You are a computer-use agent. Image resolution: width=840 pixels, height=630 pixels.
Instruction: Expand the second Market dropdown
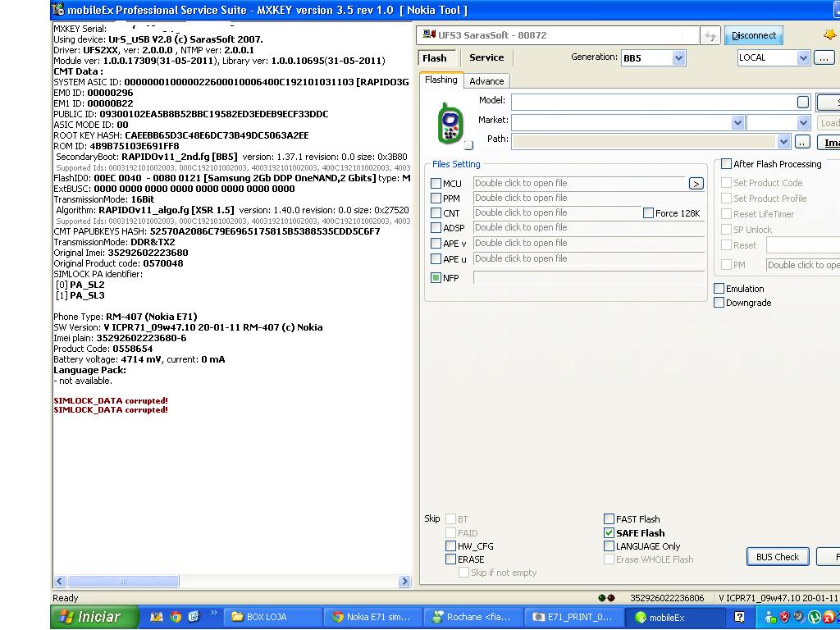(802, 123)
